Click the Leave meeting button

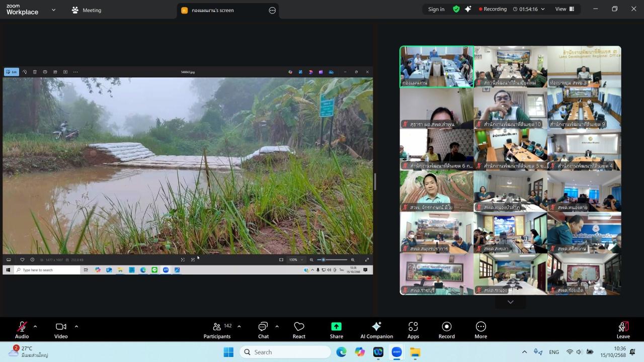[x=623, y=330]
